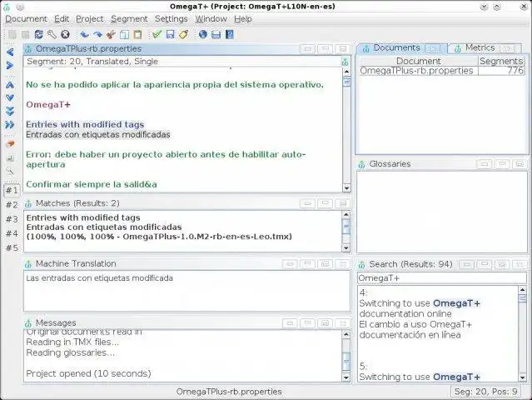
Task: Click the globe icon in the toolbar
Action: (x=203, y=34)
